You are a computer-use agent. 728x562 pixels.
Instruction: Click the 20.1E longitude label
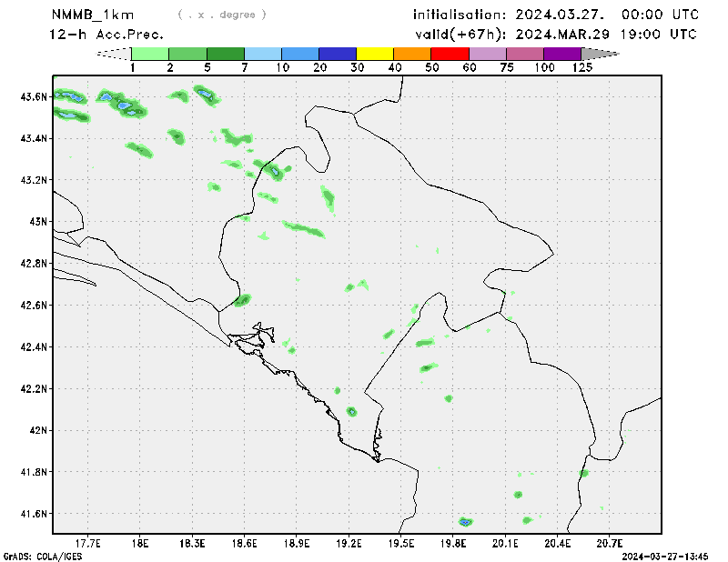pyautogui.click(x=505, y=544)
